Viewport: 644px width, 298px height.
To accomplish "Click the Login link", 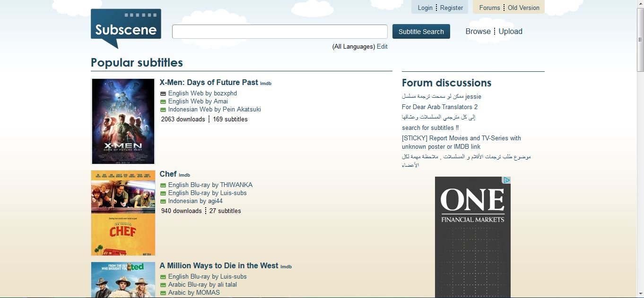I will tap(425, 8).
